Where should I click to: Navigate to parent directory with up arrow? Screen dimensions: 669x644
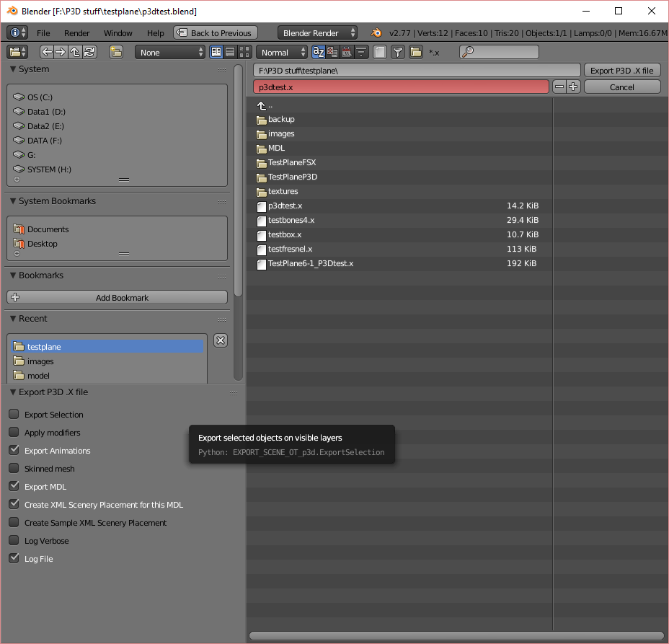click(x=74, y=52)
